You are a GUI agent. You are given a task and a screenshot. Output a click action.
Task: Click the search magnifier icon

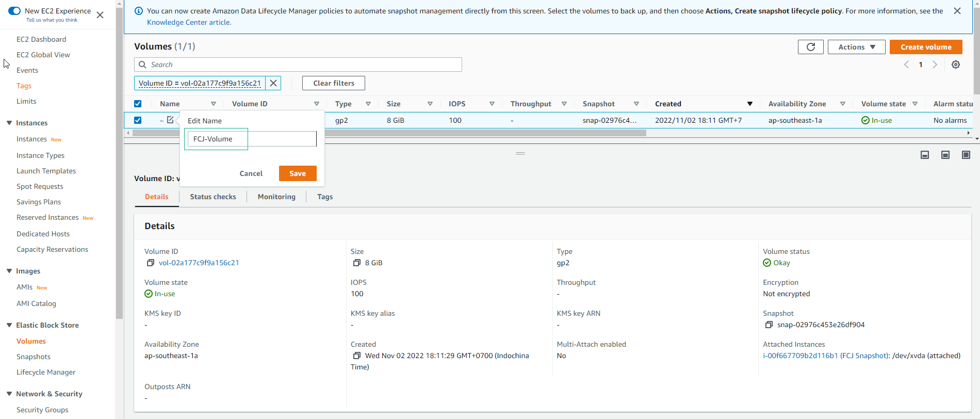coord(143,65)
